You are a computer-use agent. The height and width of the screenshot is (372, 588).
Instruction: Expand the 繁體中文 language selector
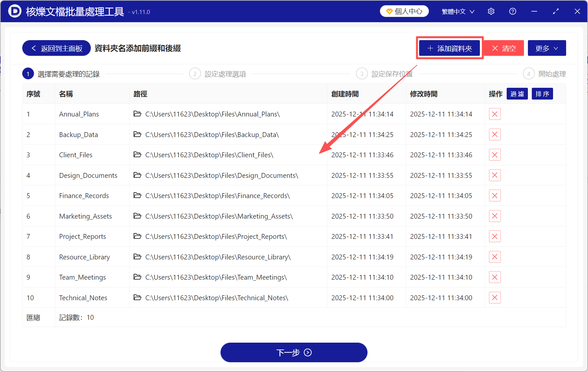457,11
